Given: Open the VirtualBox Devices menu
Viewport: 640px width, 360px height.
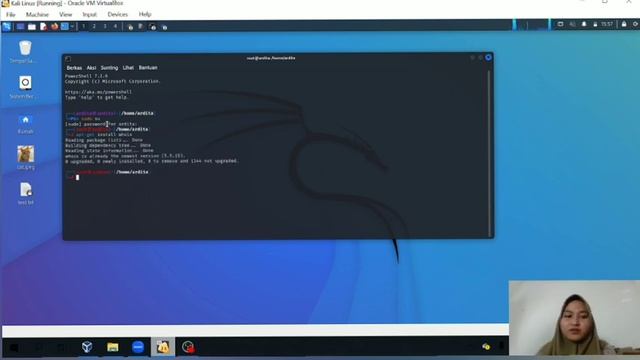Looking at the screenshot, I should click(118, 14).
